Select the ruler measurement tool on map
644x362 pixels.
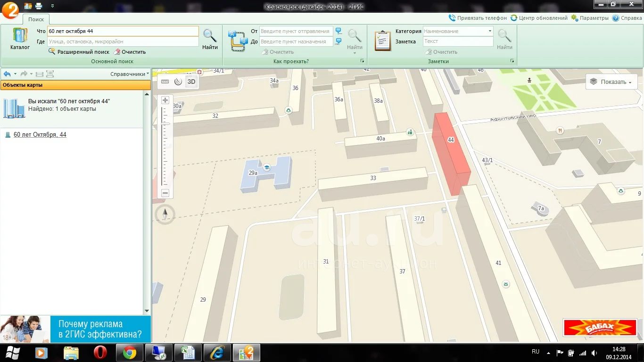click(x=165, y=82)
